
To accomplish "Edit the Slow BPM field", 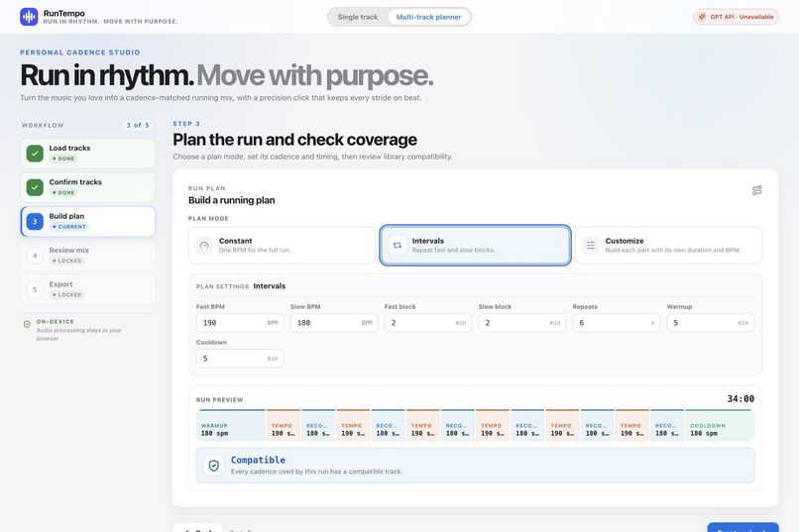I will 334,323.
